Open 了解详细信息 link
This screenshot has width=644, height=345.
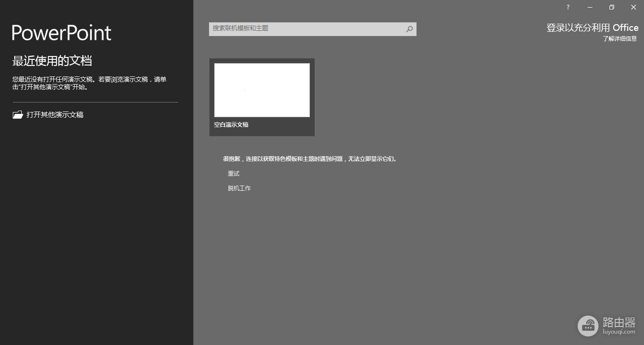click(x=620, y=39)
